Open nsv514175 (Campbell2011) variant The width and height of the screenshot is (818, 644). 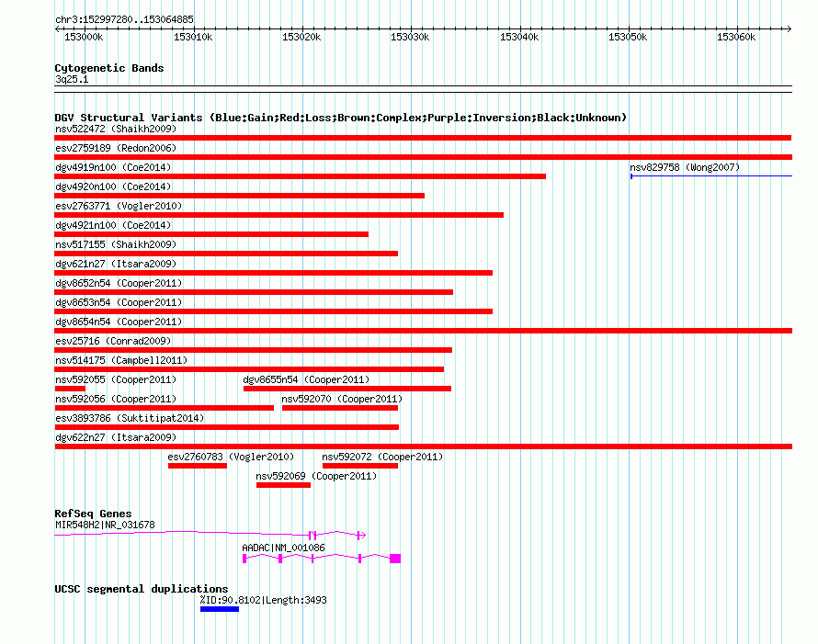tap(249, 369)
